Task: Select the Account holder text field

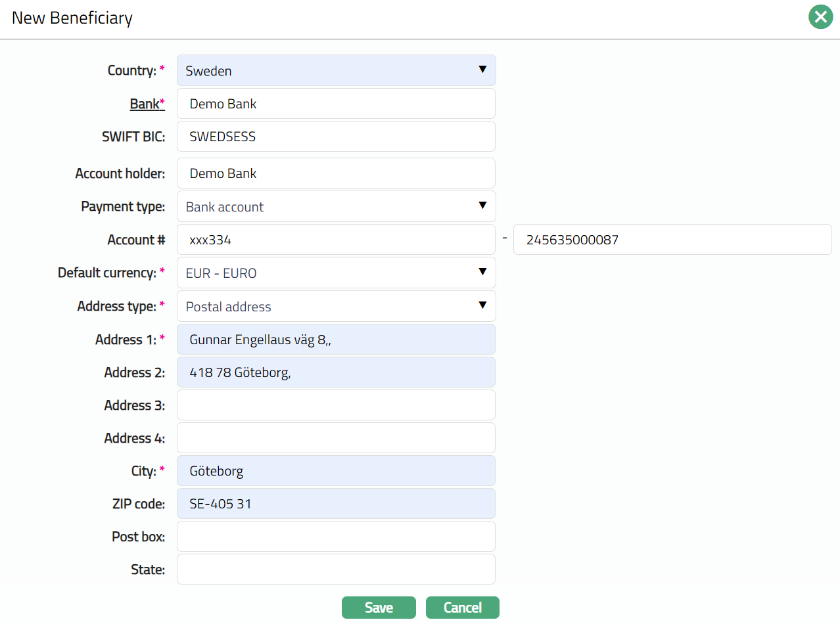Action: click(336, 173)
